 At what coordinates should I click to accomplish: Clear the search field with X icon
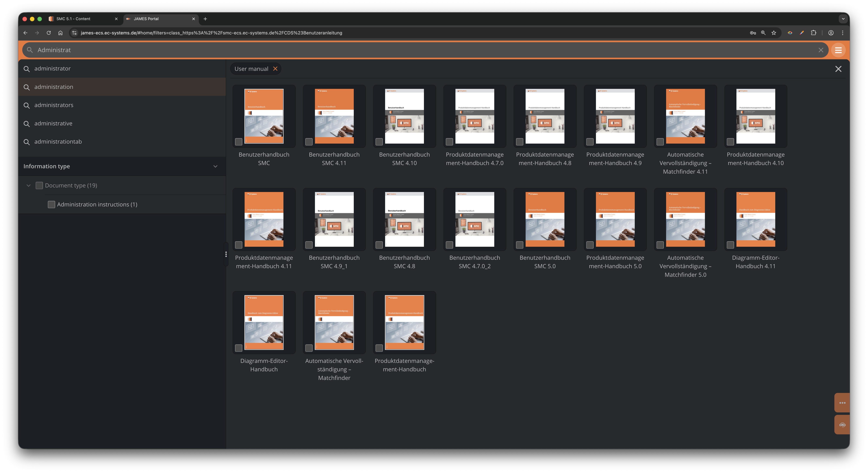pos(821,50)
